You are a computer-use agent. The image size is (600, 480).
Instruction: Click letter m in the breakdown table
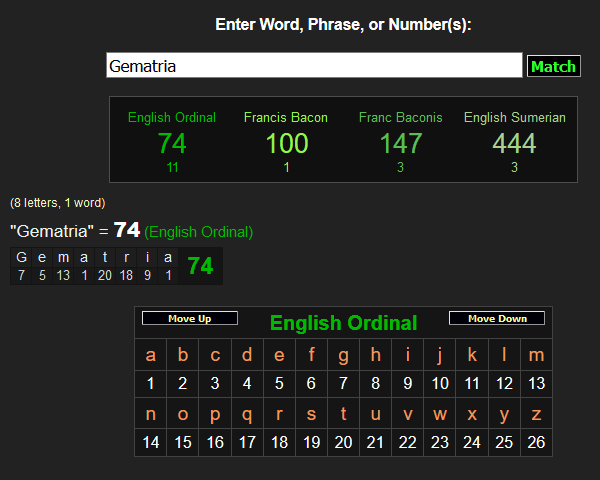pos(63,258)
